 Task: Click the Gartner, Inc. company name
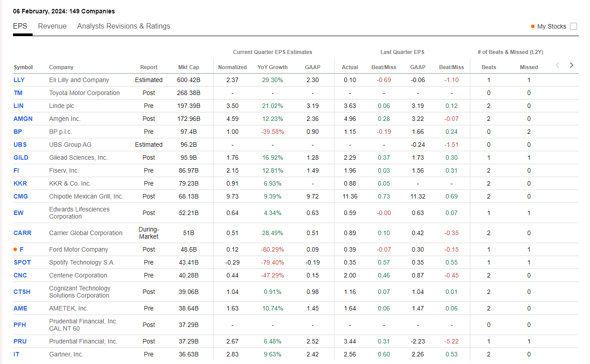coord(66,354)
